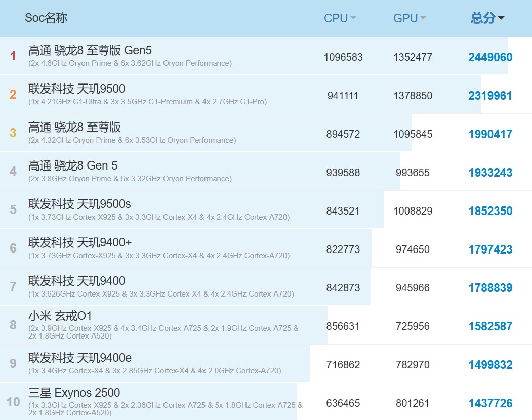Click total score 2449060

pyautogui.click(x=490, y=57)
